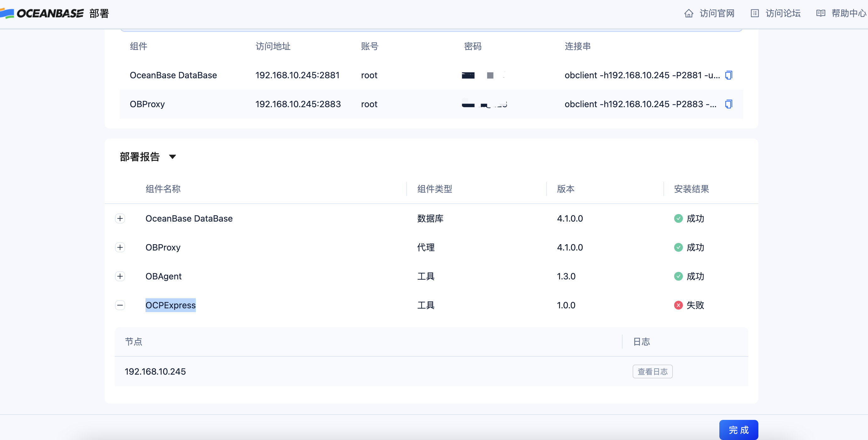Expand the OceanBase DataBase report row

[x=120, y=219]
